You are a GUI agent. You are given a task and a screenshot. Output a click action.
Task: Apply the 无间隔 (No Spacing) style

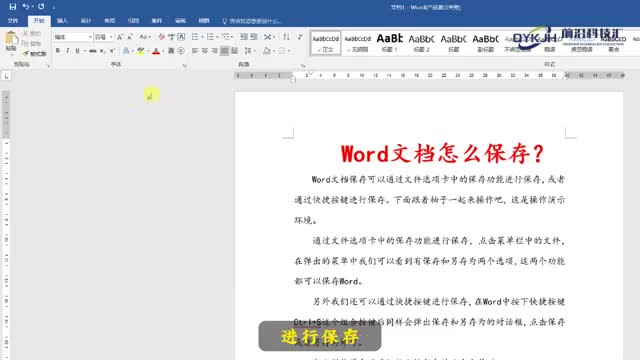[358, 43]
